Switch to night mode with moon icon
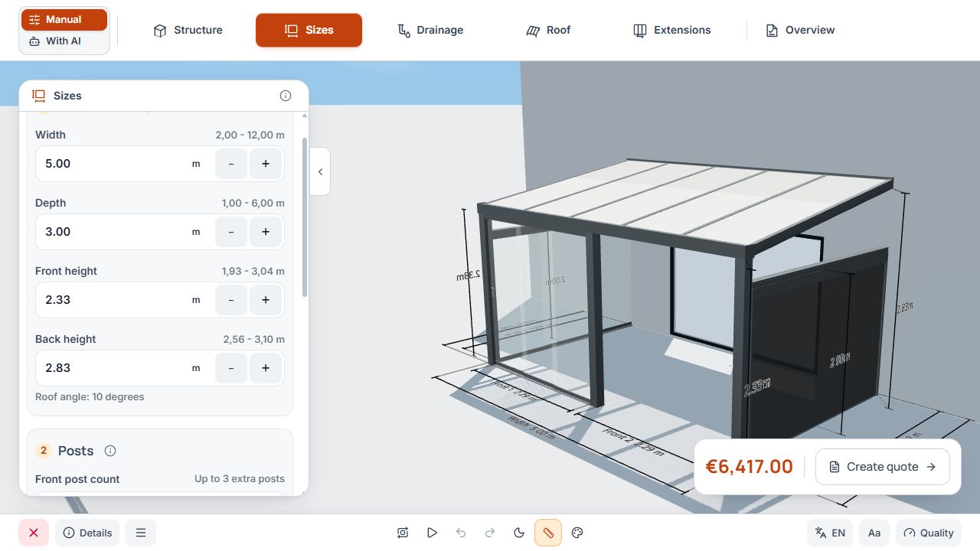 pos(519,533)
